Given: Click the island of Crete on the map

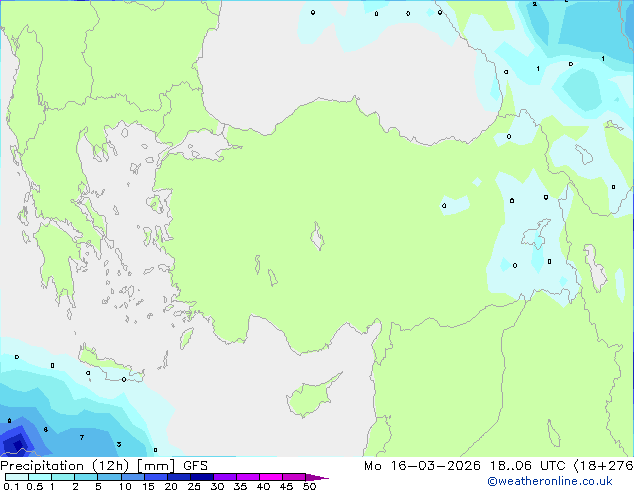Looking at the screenshot, I should click(x=109, y=364).
